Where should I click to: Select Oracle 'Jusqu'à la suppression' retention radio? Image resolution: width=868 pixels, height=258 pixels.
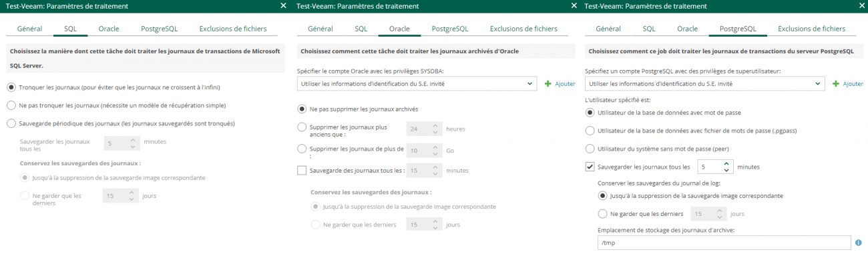point(315,207)
